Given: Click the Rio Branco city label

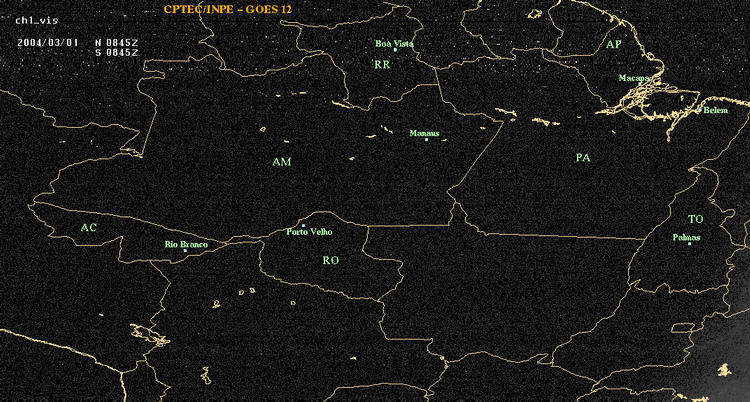Looking at the screenshot, I should [x=187, y=245].
